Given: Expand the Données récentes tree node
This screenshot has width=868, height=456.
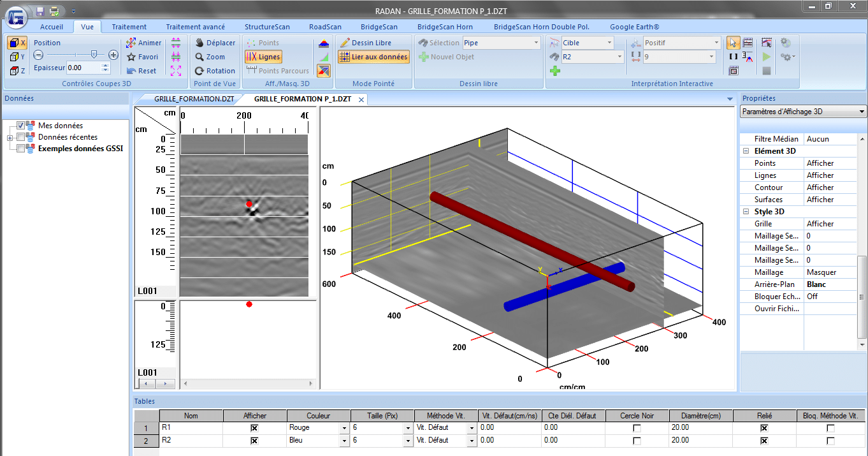Looking at the screenshot, I should (x=10, y=138).
